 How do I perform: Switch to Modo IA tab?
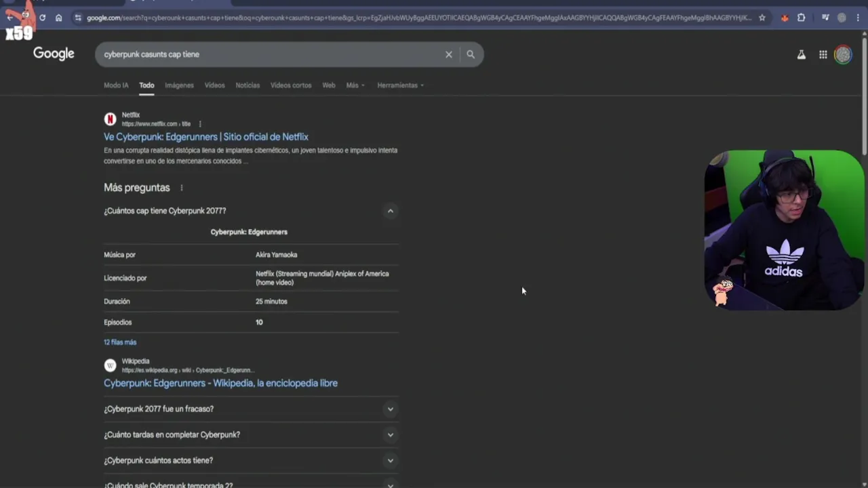tap(116, 85)
